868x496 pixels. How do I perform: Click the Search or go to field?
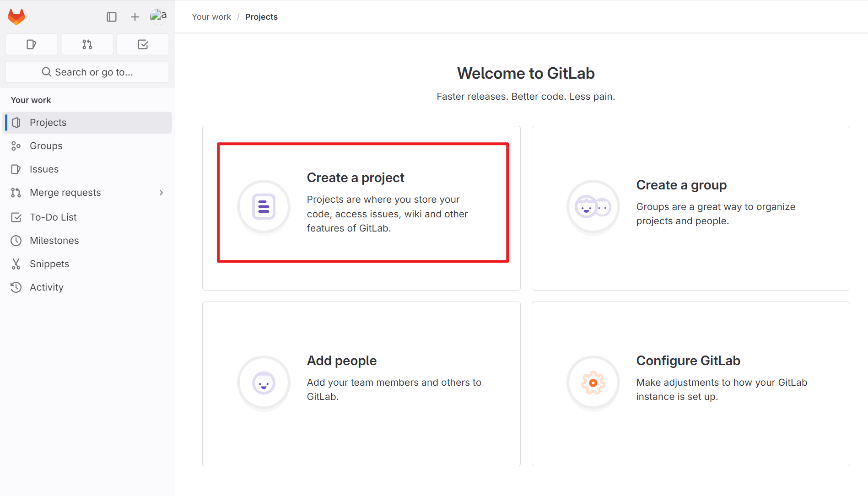[87, 72]
